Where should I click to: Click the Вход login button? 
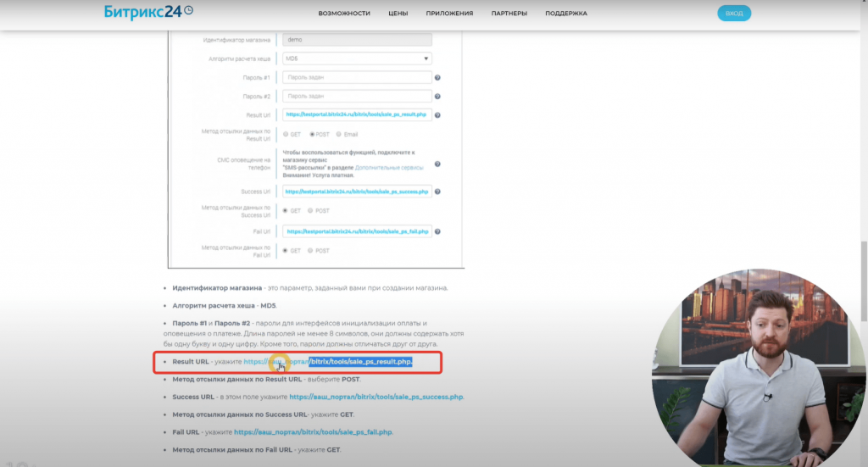point(734,14)
